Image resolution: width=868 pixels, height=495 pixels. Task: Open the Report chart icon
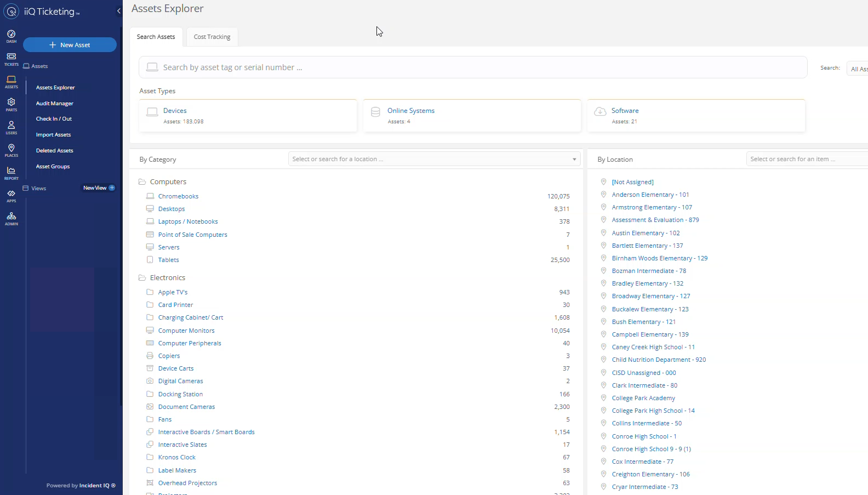click(x=11, y=173)
